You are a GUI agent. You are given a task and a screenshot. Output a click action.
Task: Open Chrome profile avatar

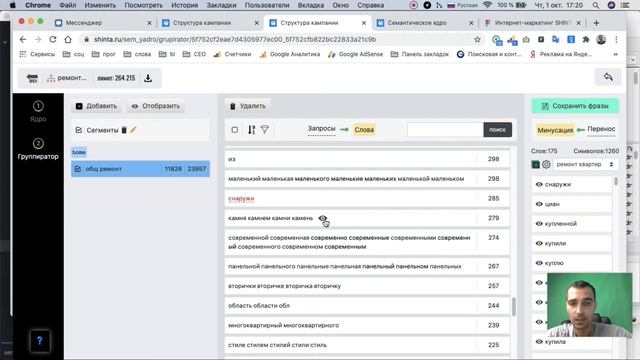coord(601,40)
